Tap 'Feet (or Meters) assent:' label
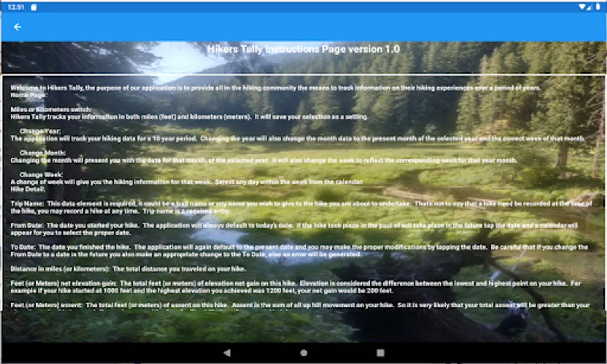The image size is (607, 364). (x=47, y=305)
